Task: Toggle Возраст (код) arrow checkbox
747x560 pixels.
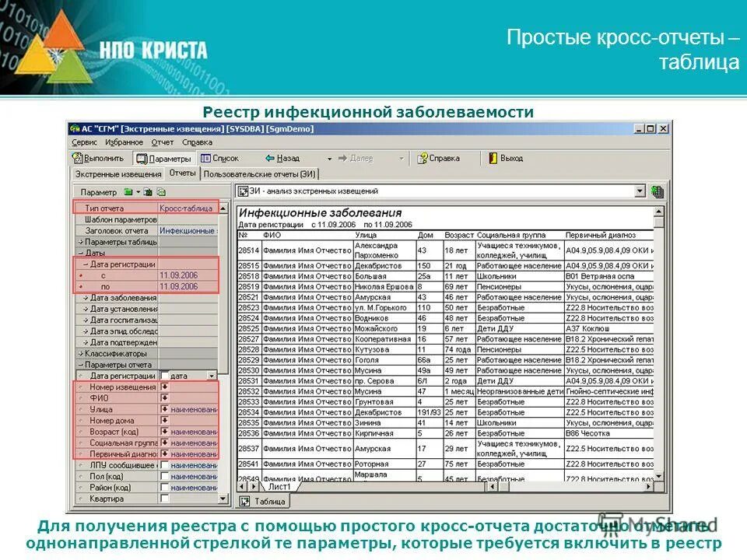Action: pos(164,432)
